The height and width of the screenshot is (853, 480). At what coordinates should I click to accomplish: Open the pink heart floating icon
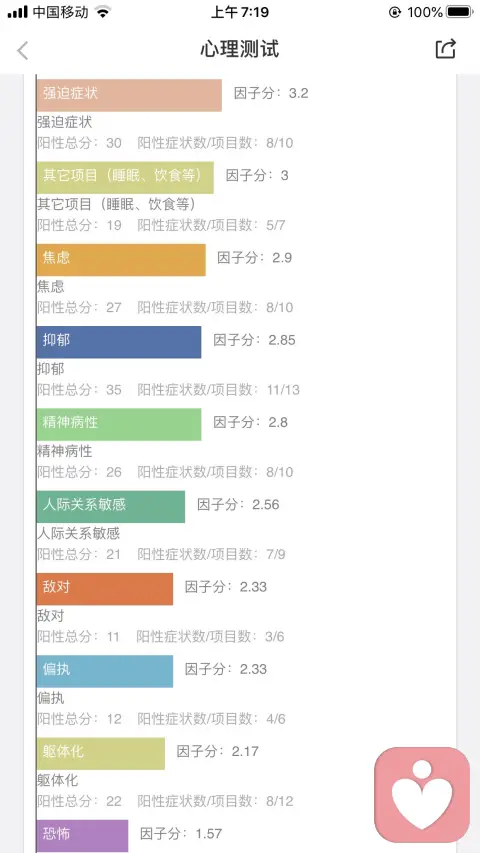(x=422, y=794)
